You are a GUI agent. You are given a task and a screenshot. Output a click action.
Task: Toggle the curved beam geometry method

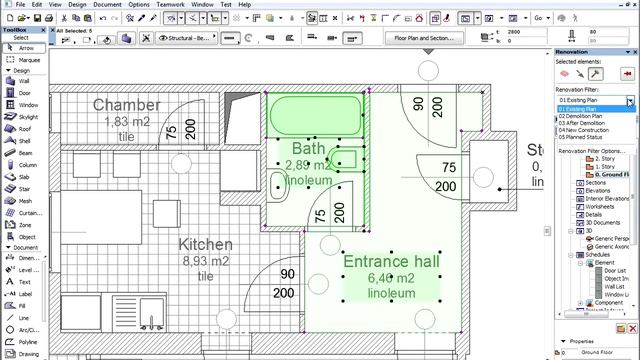coord(248,38)
